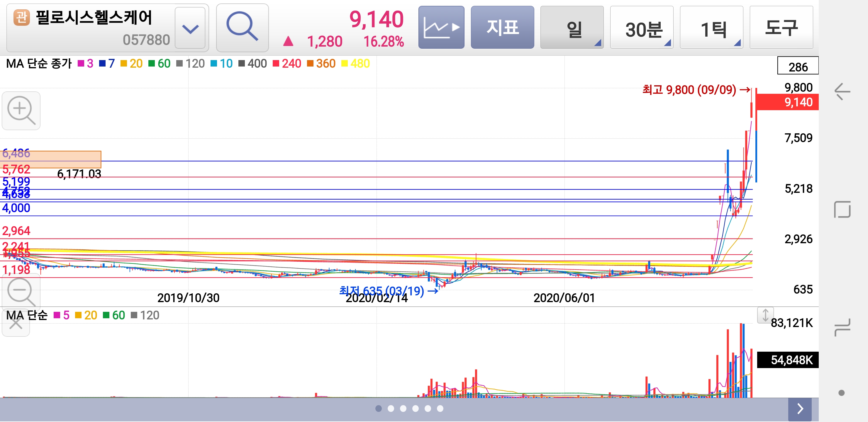
Task: Open the 1틱 tick interval dropdown
Action: 711,28
